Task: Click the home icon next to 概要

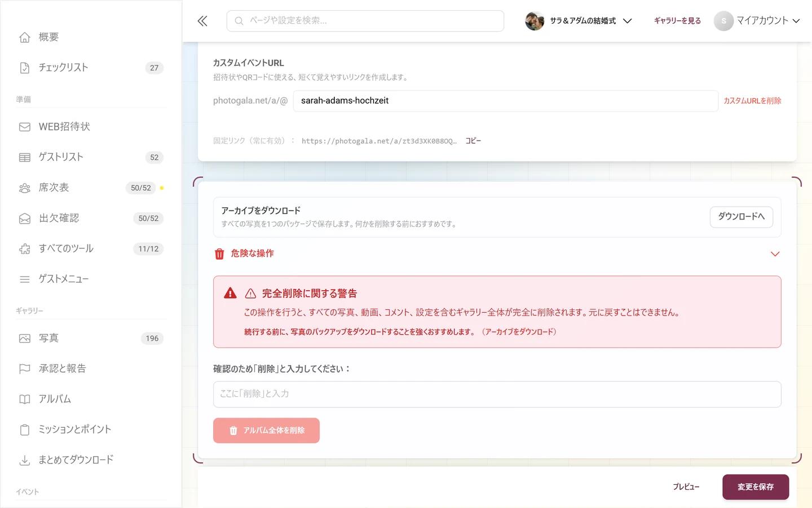Action: tap(25, 37)
